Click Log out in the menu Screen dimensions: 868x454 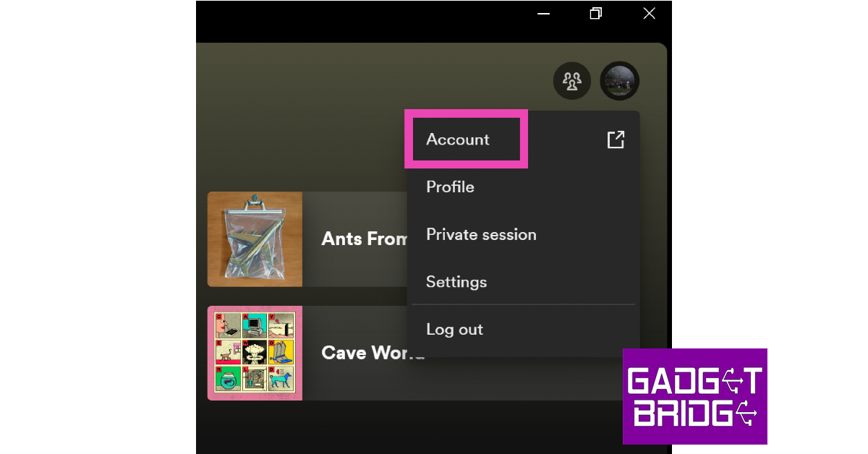(x=454, y=330)
